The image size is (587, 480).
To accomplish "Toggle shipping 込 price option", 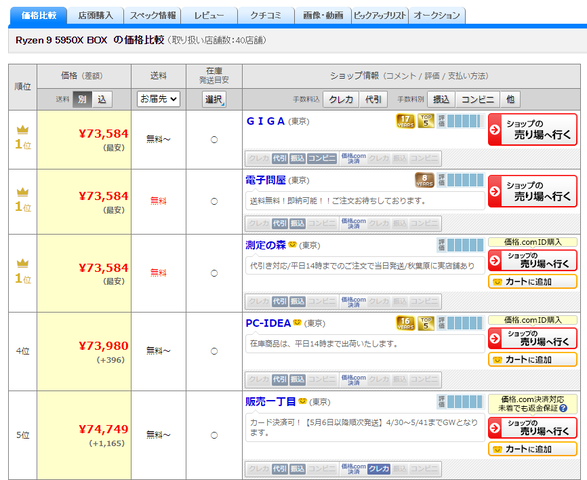I will 102,99.
